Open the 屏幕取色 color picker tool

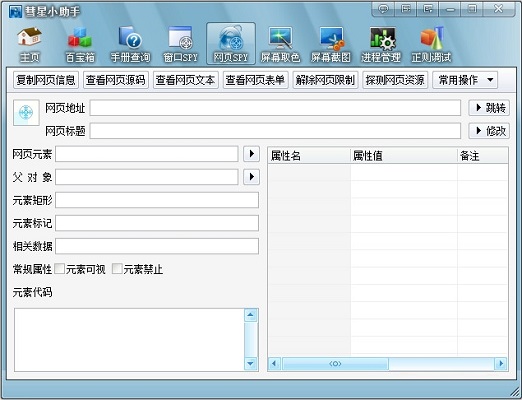pyautogui.click(x=280, y=44)
